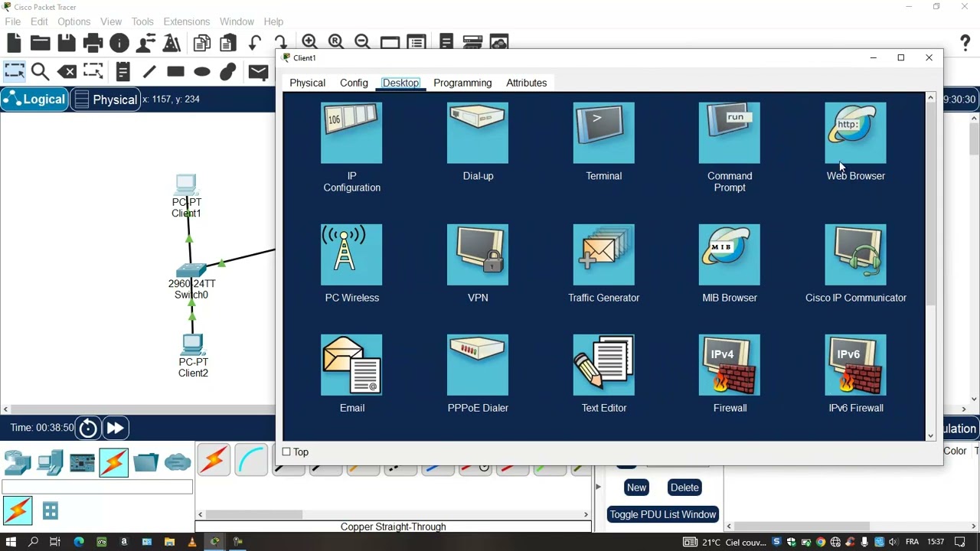
Task: Toggle the Top checkbox
Action: click(x=286, y=452)
